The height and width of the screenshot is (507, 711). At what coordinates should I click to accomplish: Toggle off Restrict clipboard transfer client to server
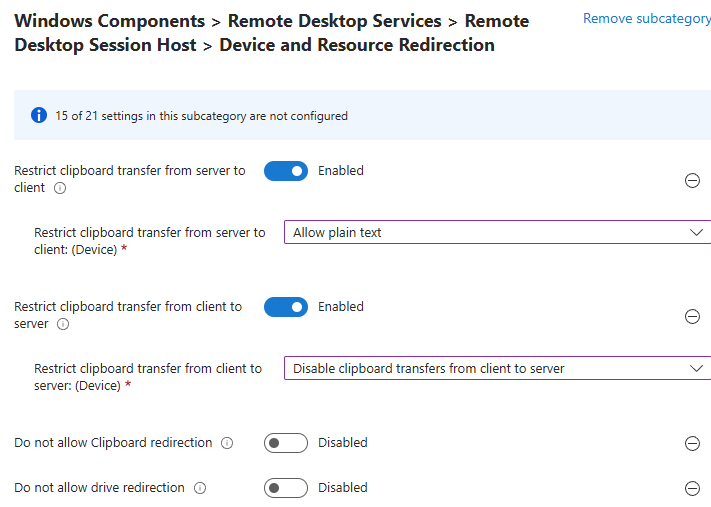(286, 307)
